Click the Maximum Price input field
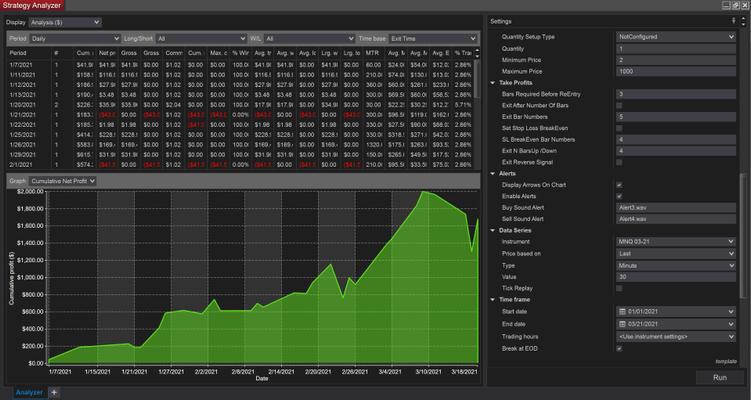 (675, 71)
